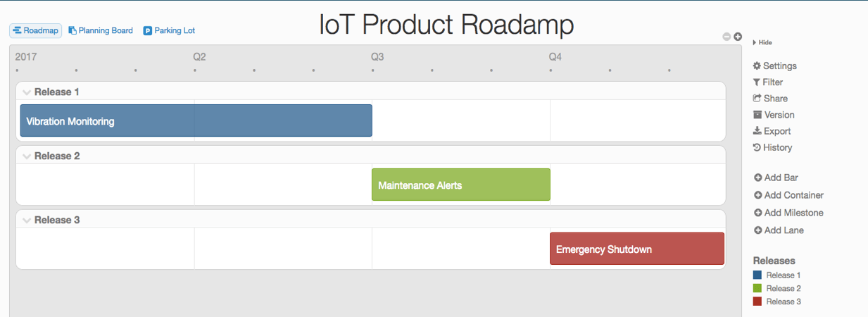Image resolution: width=868 pixels, height=317 pixels.
Task: Switch to the Planning Board tab
Action: coord(100,31)
